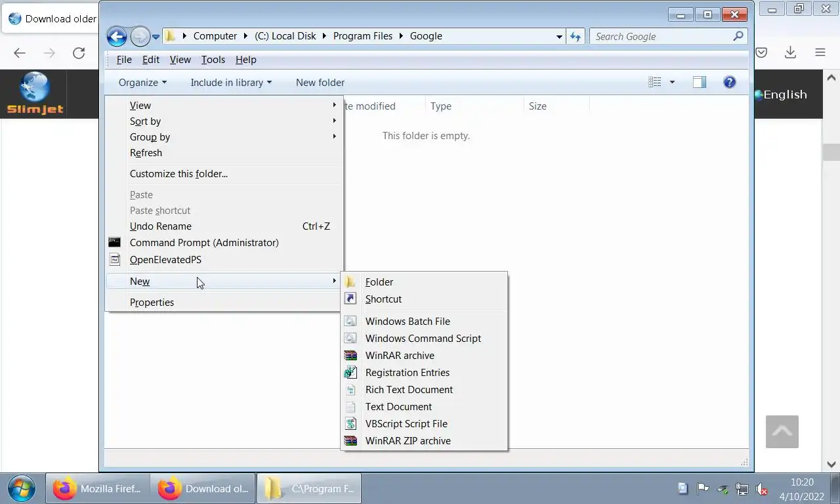Screen dimensions: 840x504
Task: Click the Firefox reload button
Action: (79, 53)
